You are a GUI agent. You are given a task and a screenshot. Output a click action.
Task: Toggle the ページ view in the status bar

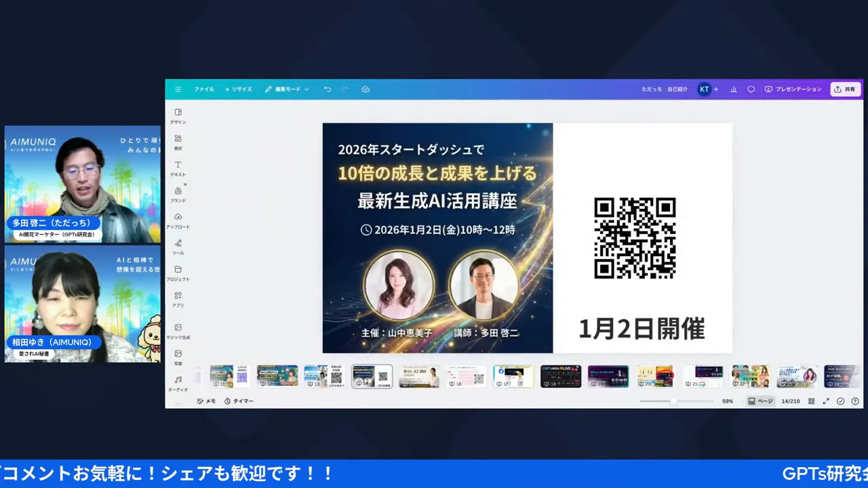(760, 401)
